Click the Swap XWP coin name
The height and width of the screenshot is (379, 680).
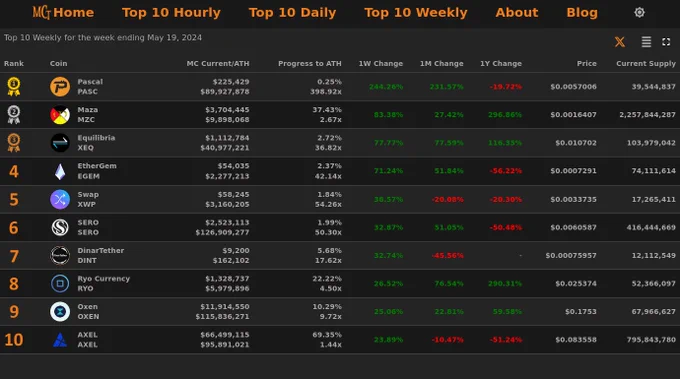click(x=88, y=199)
